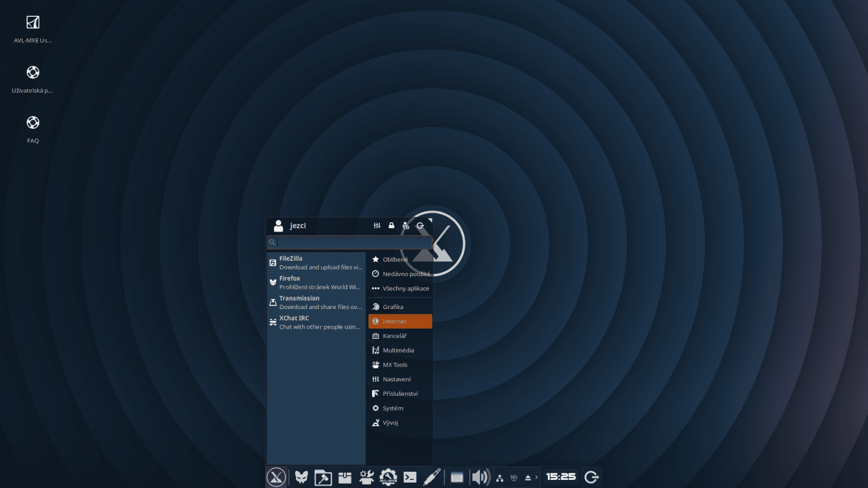This screenshot has height=488, width=868.
Task: Select the Multimédia category
Action: coord(399,350)
